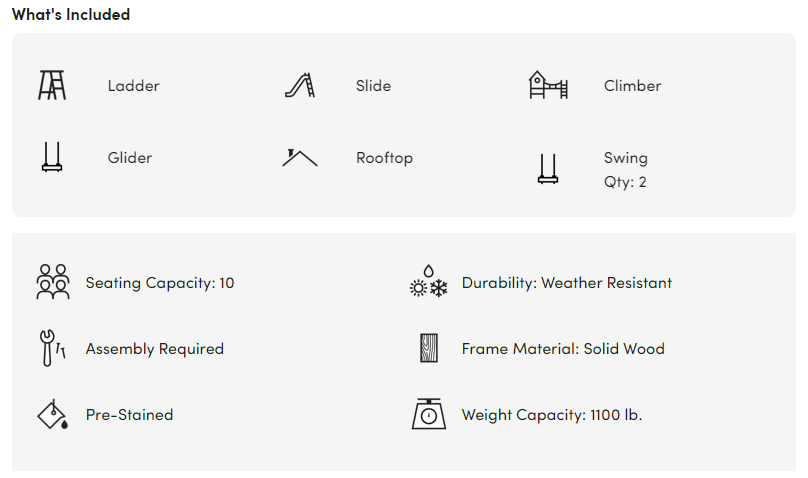The image size is (808, 478).
Task: Click the rooftop icon
Action: click(x=300, y=157)
